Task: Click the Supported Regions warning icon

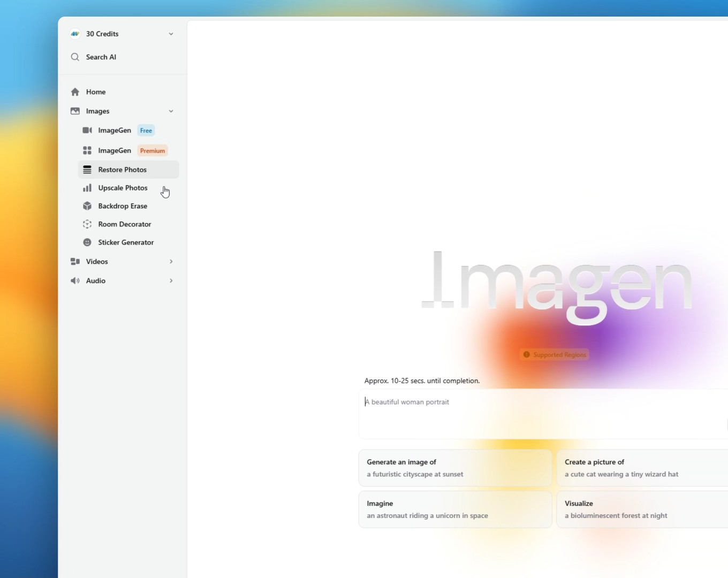Action: [x=527, y=355]
